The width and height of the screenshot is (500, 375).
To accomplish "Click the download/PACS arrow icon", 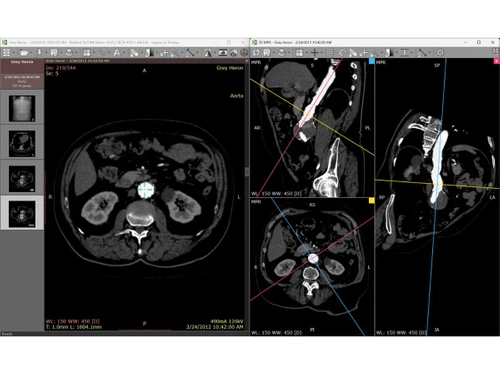I will click(x=39, y=52).
